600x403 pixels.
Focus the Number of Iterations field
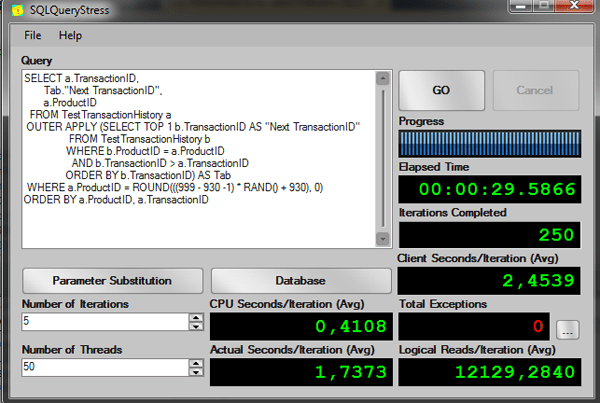(x=105, y=321)
